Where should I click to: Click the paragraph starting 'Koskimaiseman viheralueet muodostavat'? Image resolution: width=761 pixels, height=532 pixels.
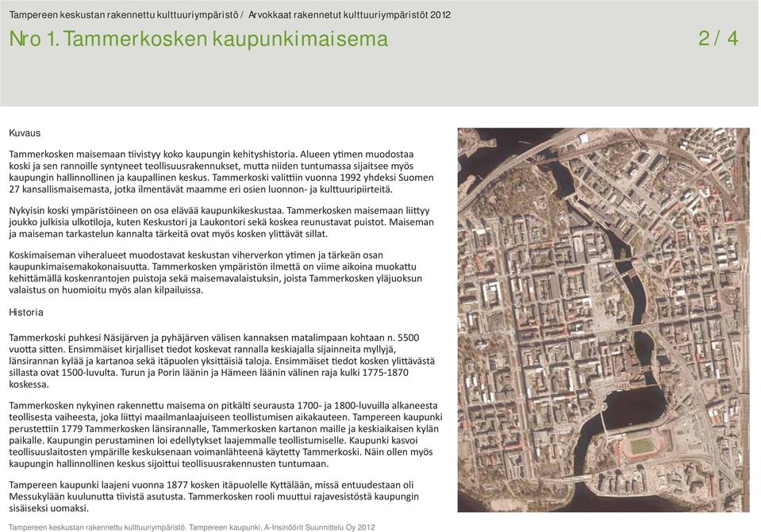click(216, 273)
